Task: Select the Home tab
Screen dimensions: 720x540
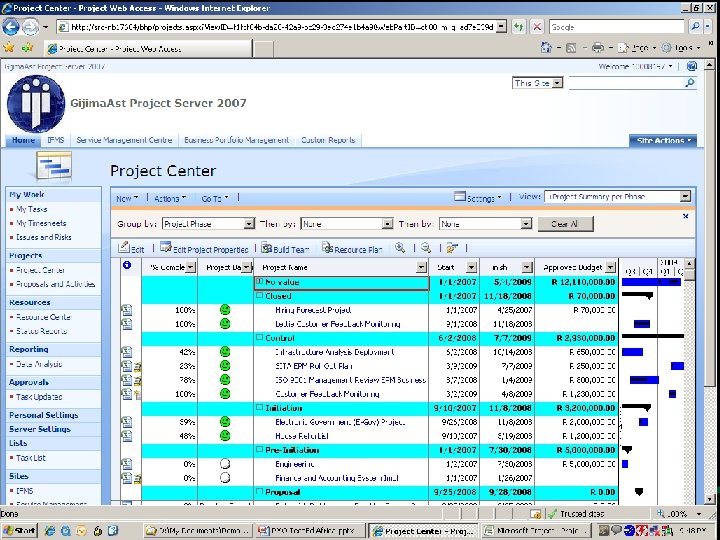Action: pos(23,140)
